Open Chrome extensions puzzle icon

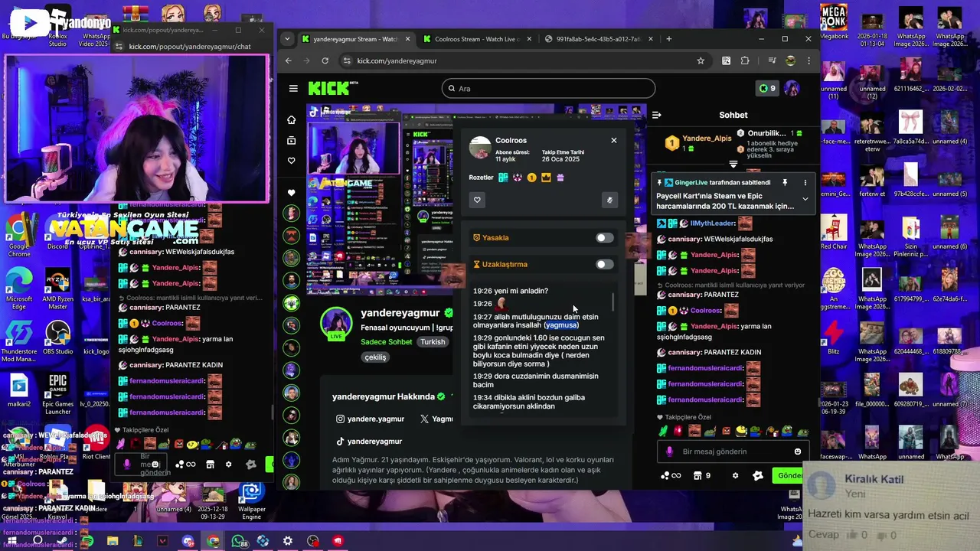(x=745, y=60)
